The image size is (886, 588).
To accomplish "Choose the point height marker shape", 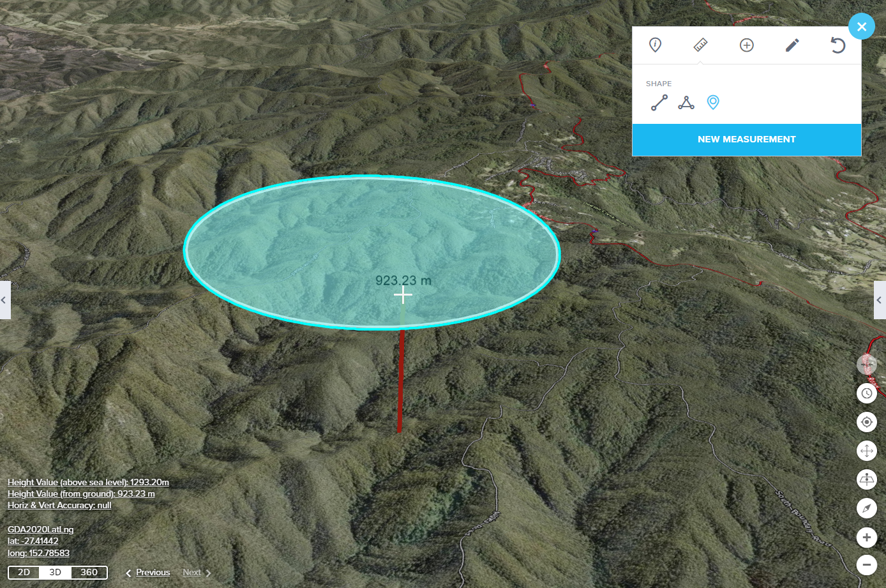I will [713, 102].
